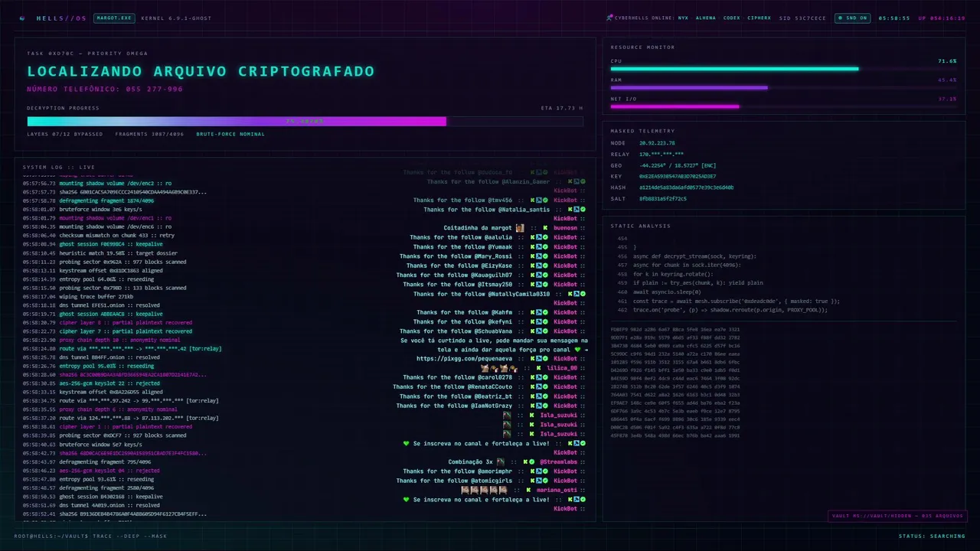This screenshot has width=980, height=551.
Task: Click the Kick badge in lilica_00's row
Action: coord(538,368)
